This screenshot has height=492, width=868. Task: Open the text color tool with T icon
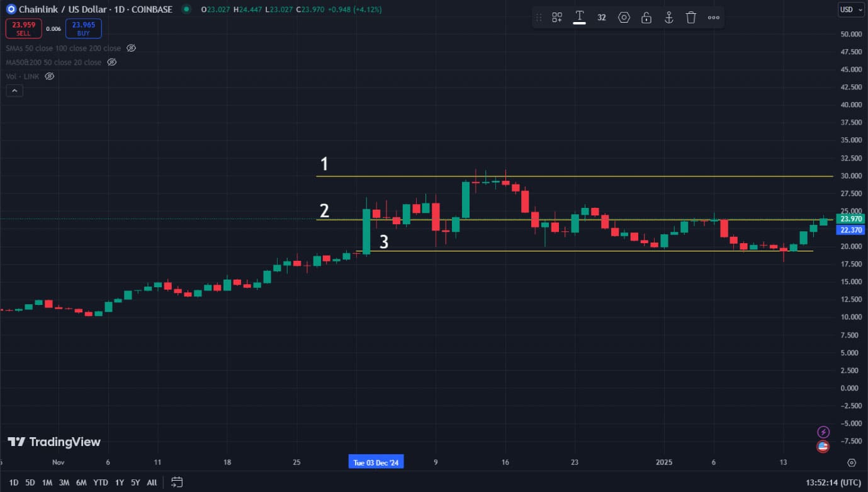pos(579,17)
